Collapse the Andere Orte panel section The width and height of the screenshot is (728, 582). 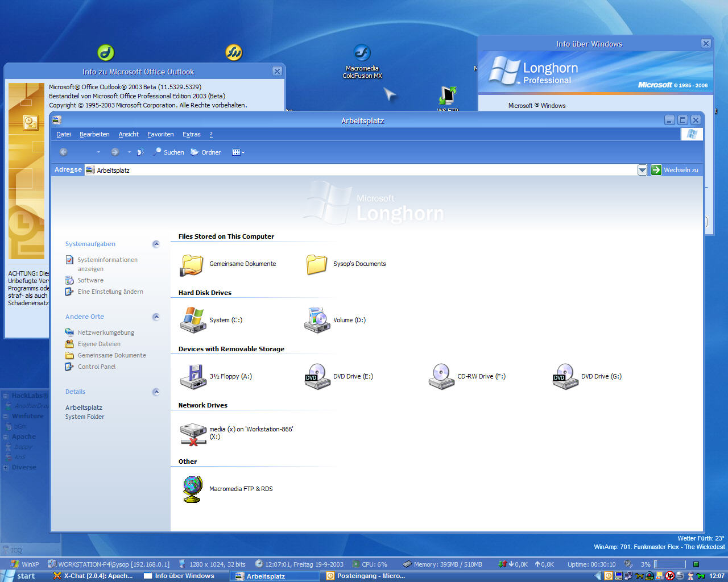[x=156, y=317]
